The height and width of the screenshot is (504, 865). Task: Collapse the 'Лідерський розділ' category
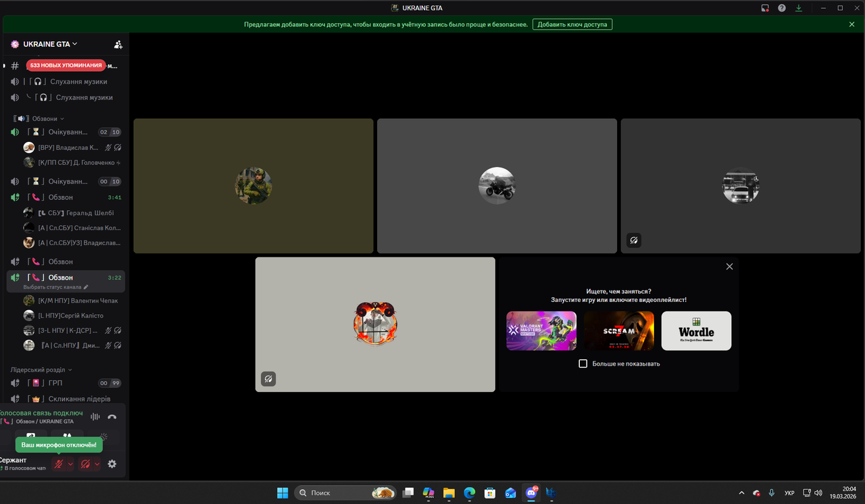(x=41, y=370)
